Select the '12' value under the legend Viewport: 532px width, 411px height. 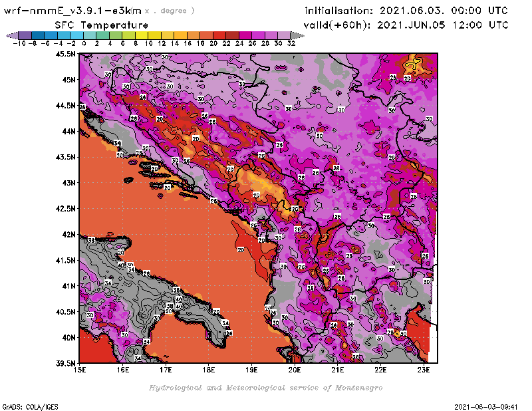[x=162, y=43]
